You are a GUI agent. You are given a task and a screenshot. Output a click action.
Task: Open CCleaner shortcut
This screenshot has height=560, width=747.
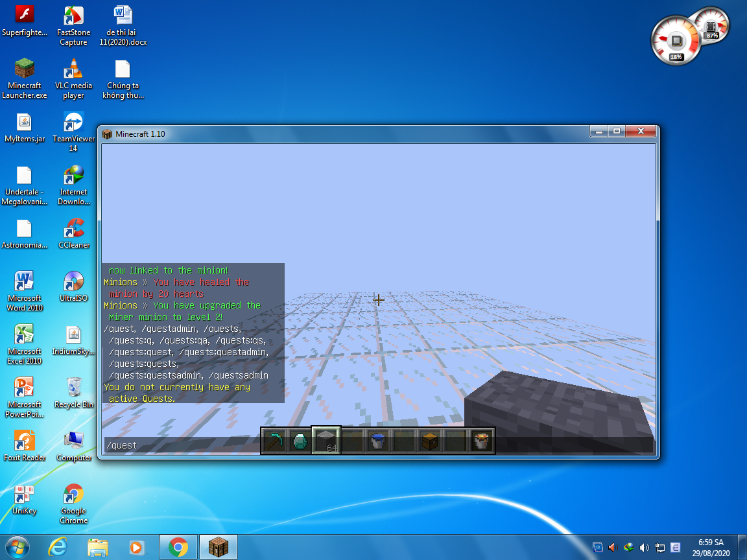click(73, 234)
